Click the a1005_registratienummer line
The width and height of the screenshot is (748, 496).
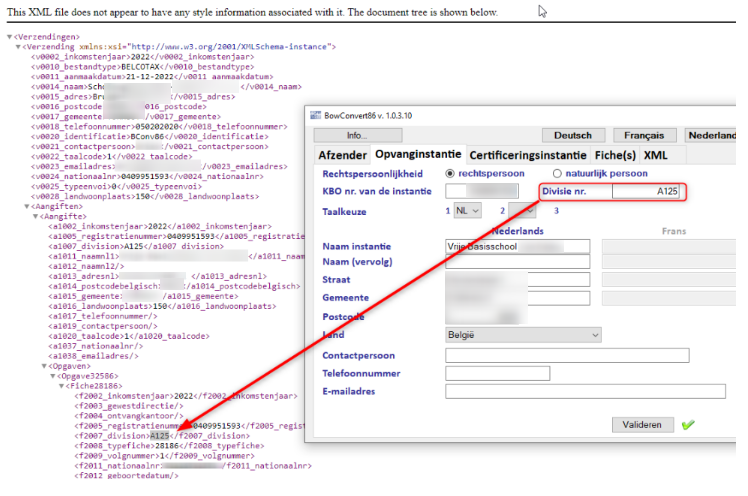176,237
